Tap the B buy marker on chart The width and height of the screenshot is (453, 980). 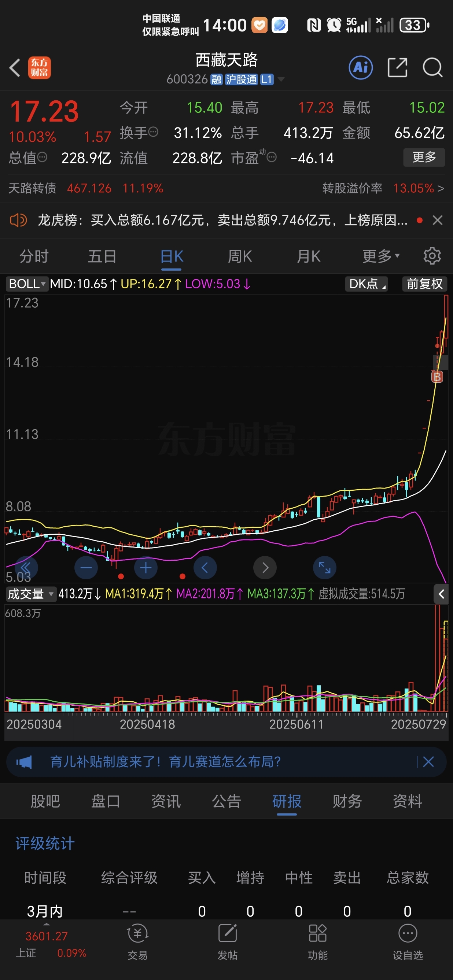pos(437,376)
